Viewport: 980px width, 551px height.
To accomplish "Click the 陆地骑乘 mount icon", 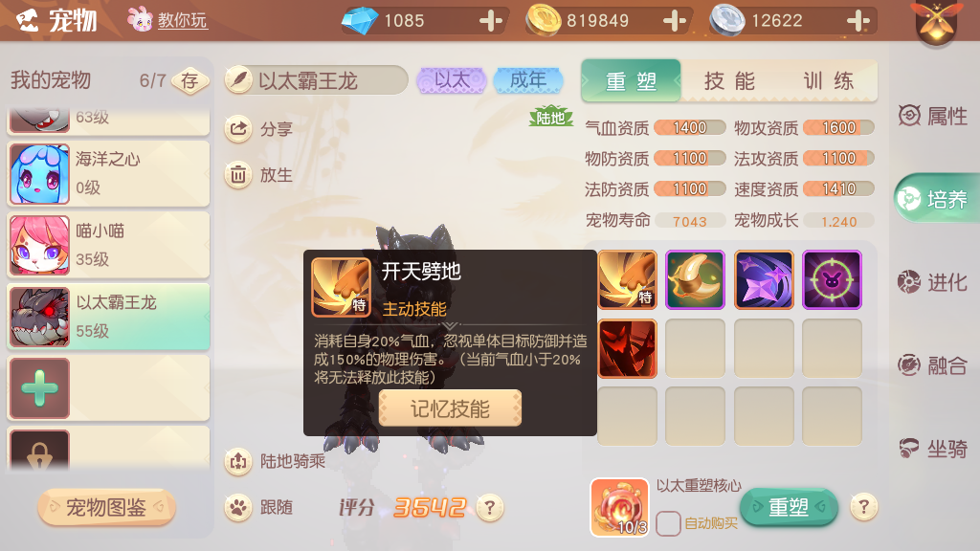I will [x=238, y=461].
